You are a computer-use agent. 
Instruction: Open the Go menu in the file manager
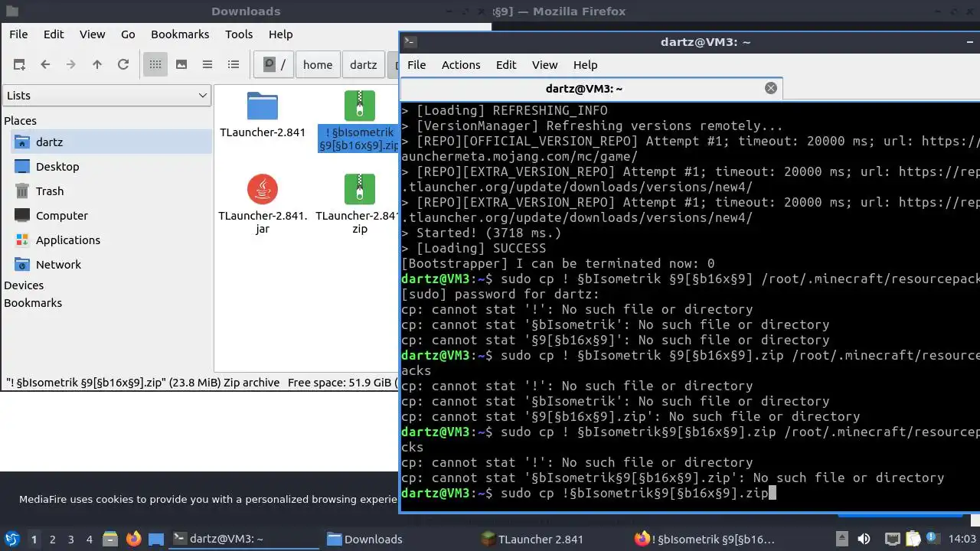pos(128,34)
